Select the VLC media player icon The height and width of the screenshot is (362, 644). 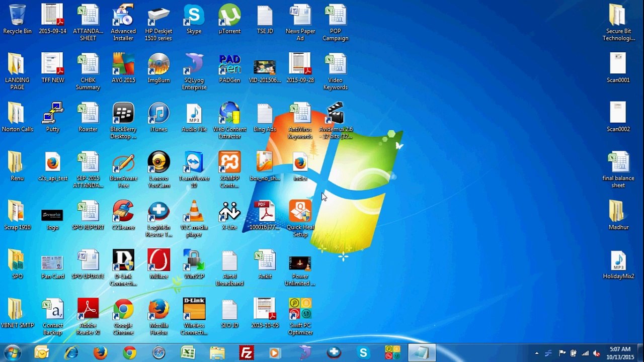194,219
